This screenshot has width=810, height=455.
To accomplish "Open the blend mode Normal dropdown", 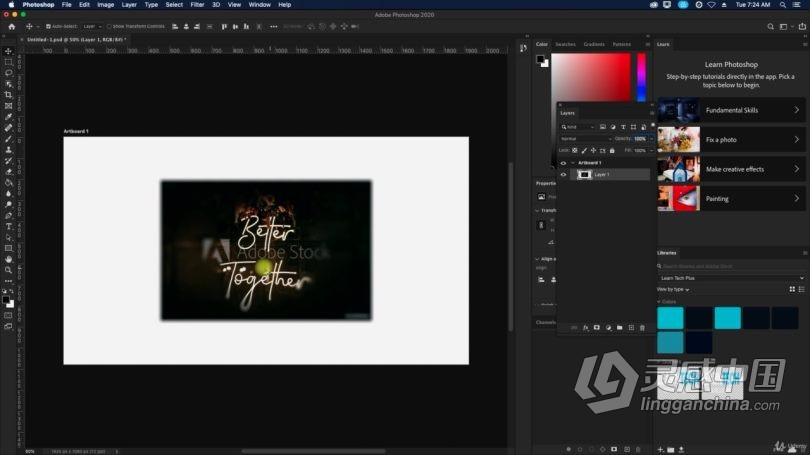I will [586, 138].
